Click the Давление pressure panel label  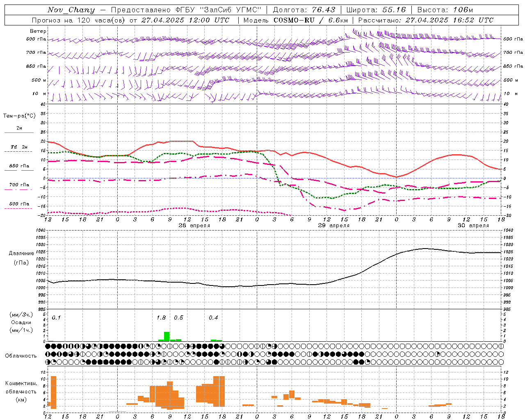click(21, 253)
